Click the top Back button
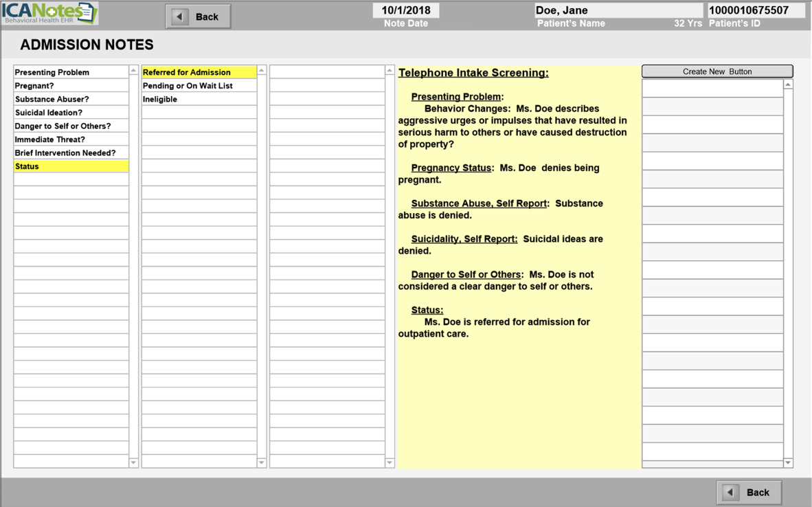812x507 pixels. pyautogui.click(x=198, y=16)
